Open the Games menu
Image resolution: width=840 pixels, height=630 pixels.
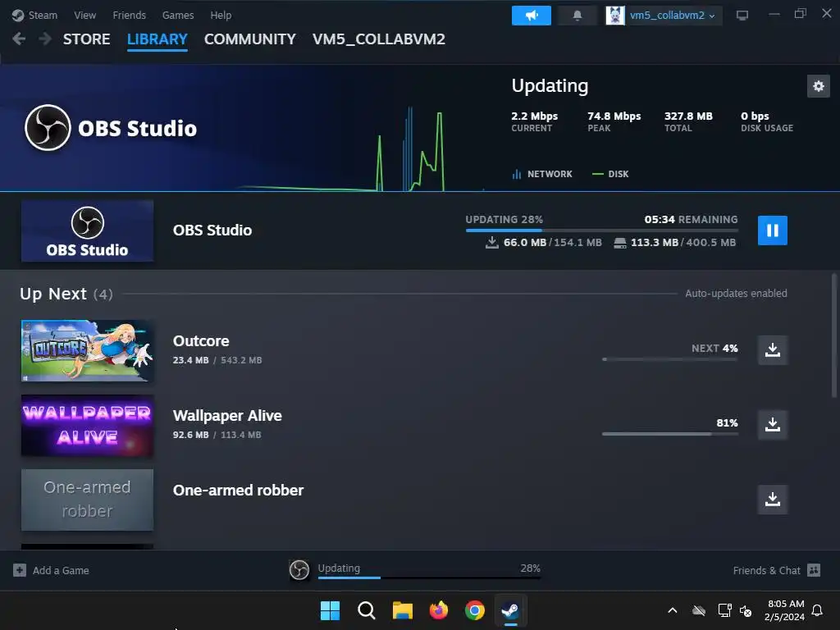(178, 16)
